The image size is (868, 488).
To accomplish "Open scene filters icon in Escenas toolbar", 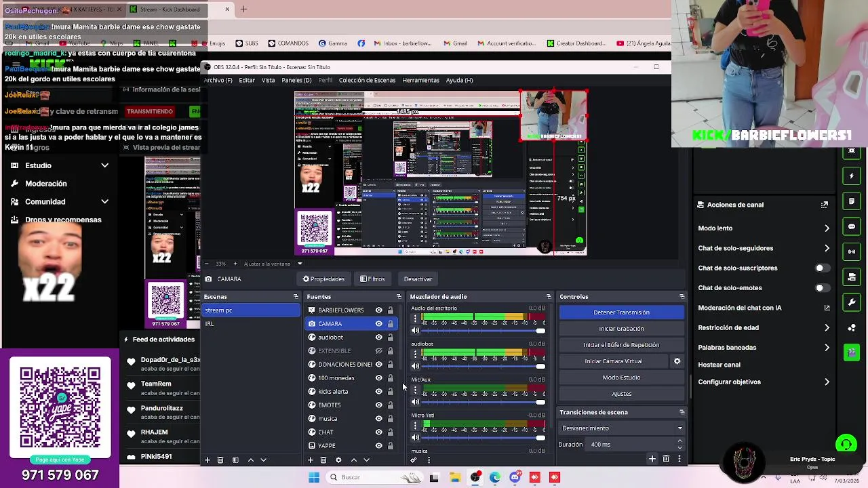I will point(235,460).
